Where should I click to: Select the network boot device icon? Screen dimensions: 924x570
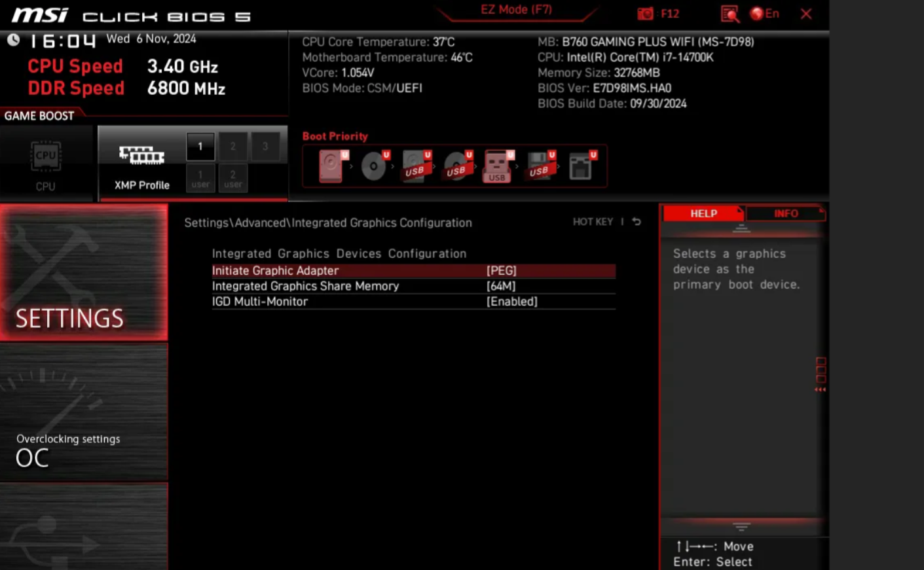[x=582, y=166]
